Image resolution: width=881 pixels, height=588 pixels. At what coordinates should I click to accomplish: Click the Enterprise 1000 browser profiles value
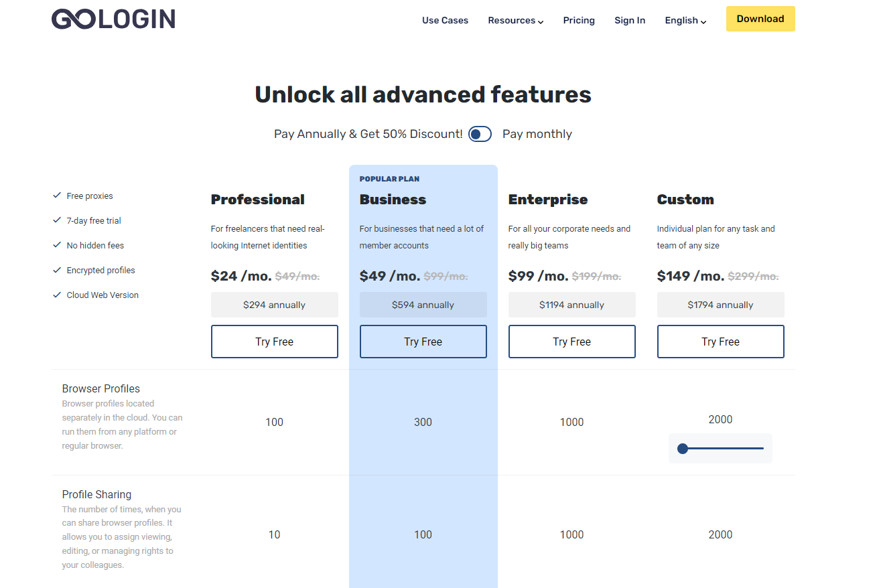click(572, 422)
